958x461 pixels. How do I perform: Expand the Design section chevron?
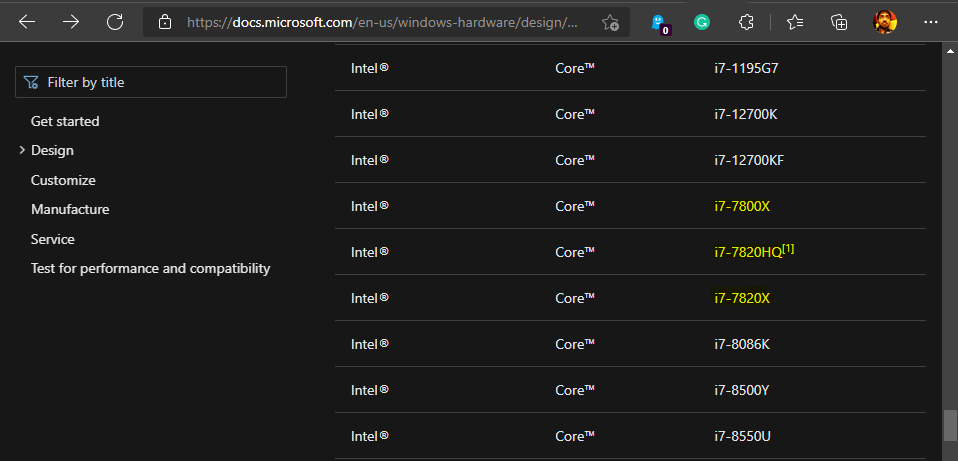[x=22, y=150]
